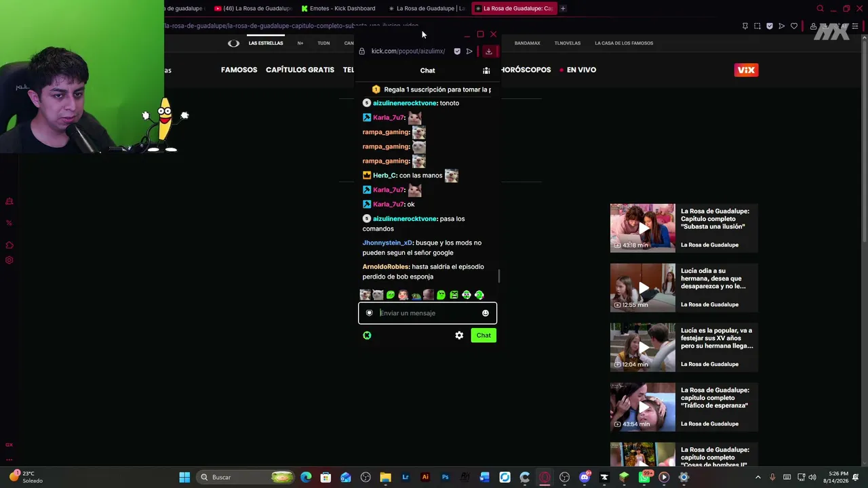Click the heart bookmark icon in browser toolbar

[794, 26]
